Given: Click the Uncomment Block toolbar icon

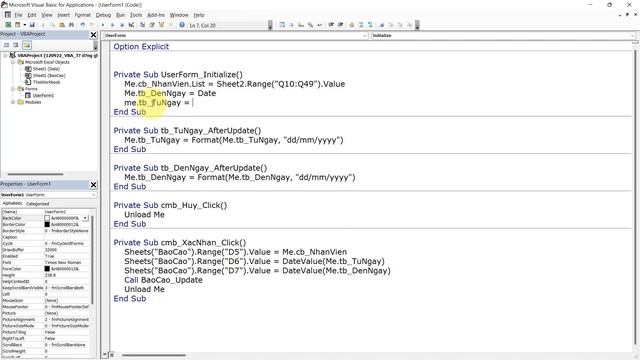Looking at the screenshot, I should point(371,25).
